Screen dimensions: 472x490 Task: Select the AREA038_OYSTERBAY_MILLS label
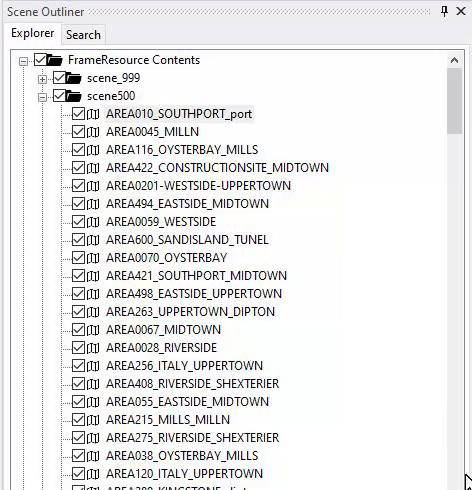tap(182, 456)
